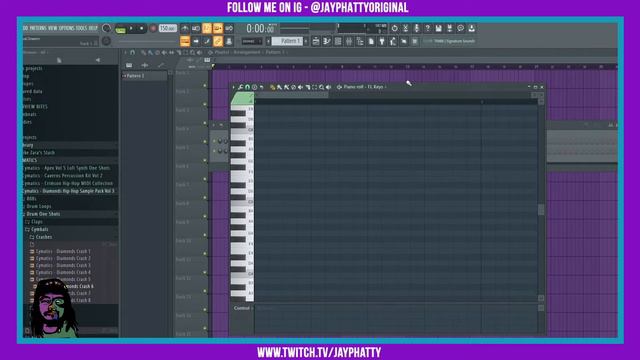Screen dimensions: 640x360
Task: Expand the Claps folder in browser
Action: [34, 222]
